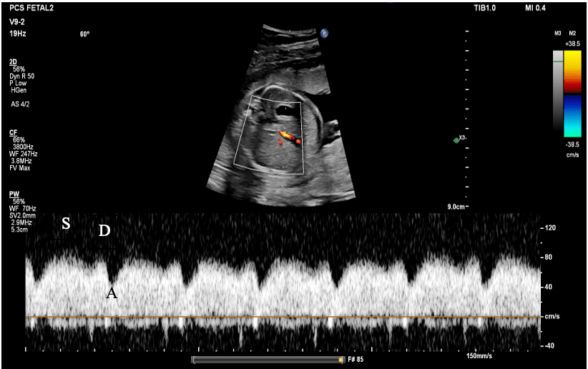The width and height of the screenshot is (588, 369).
Task: Select the PW mode label
Action: pos(14,194)
